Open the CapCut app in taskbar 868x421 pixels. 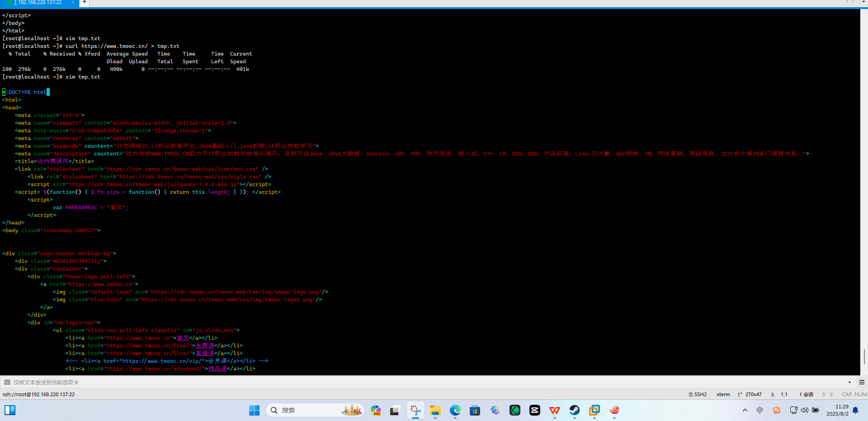coord(535,410)
